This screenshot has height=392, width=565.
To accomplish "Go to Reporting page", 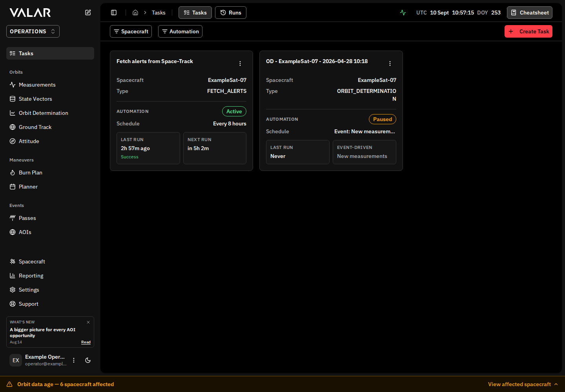I will [50, 276].
